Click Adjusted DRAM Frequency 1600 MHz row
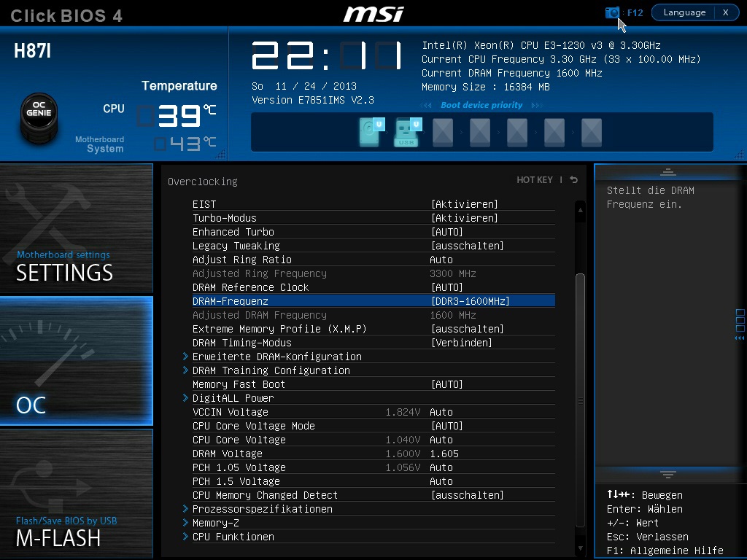Viewport: 747px width, 560px height. 373,315
